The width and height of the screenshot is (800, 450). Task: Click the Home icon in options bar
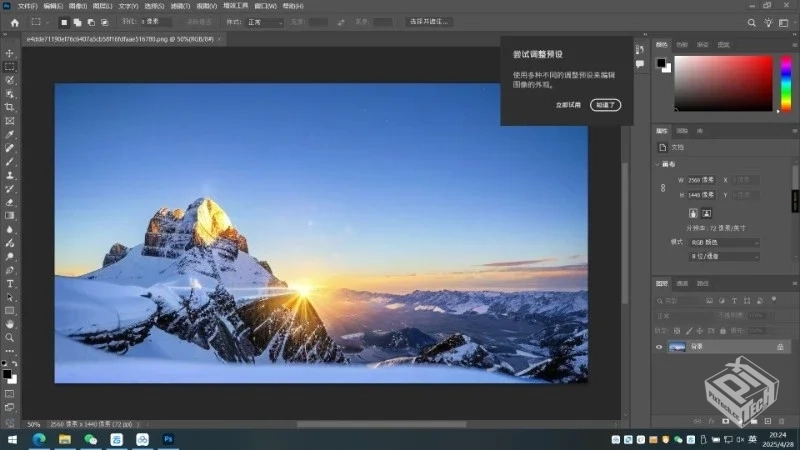click(14, 21)
